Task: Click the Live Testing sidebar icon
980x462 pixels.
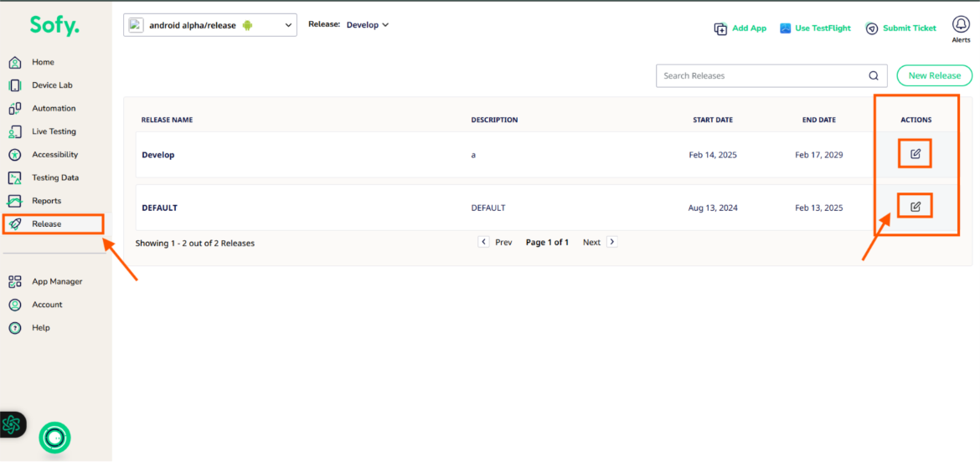Action: point(16,131)
